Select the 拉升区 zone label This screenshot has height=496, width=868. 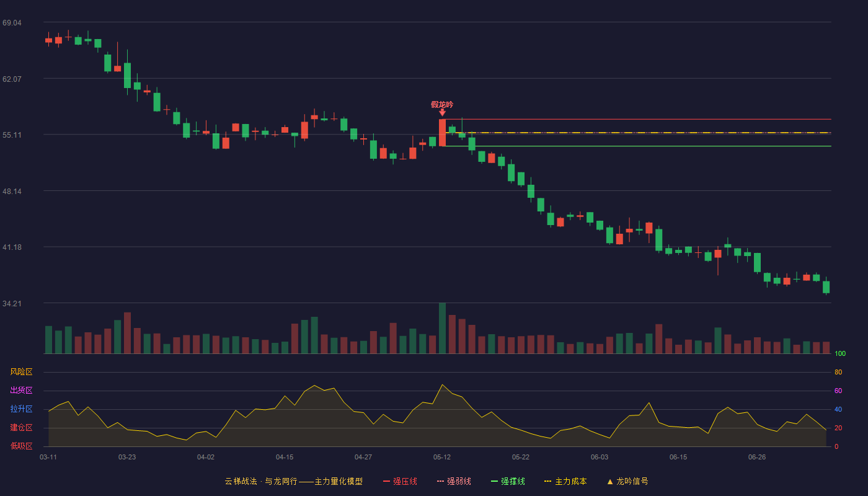(21, 409)
